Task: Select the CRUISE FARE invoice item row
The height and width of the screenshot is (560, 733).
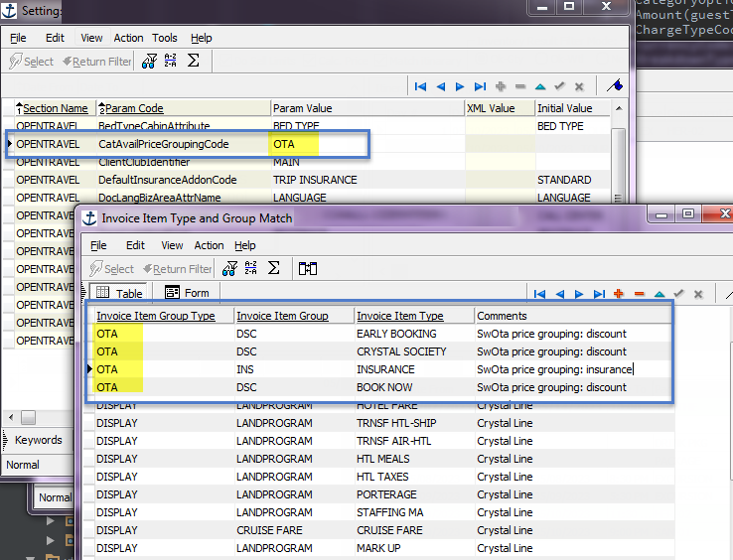Action: point(388,530)
